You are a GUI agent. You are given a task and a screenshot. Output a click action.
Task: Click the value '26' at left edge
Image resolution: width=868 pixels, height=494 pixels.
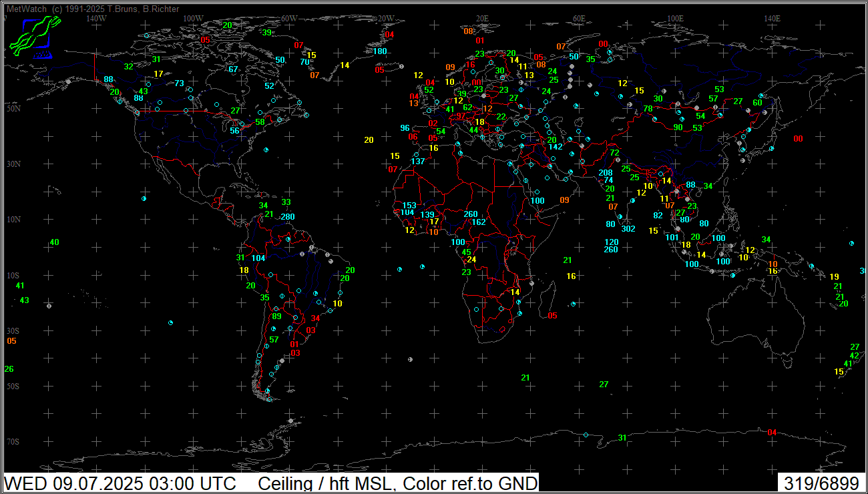[9, 369]
